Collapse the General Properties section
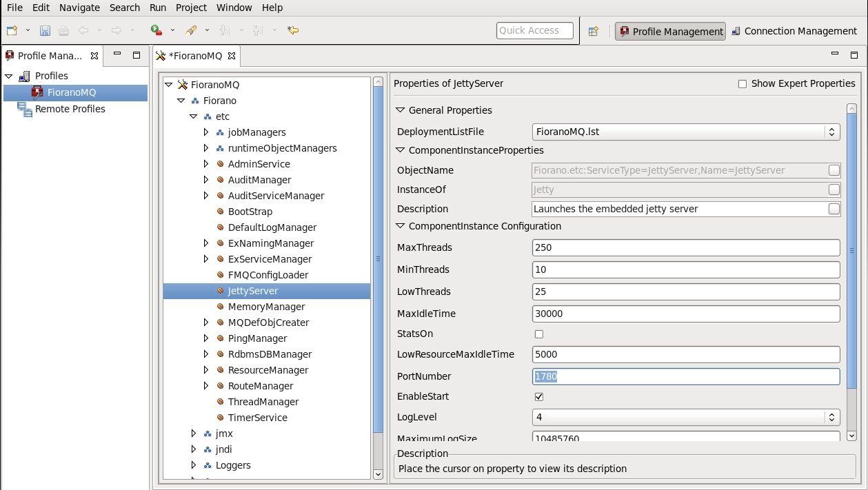Viewport: 868px width, 490px height. point(401,110)
